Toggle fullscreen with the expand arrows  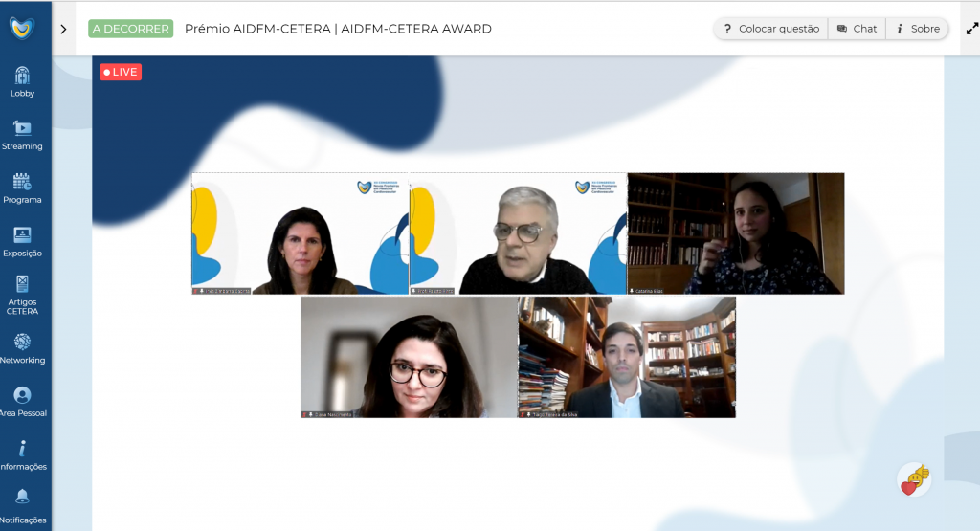coord(972,29)
